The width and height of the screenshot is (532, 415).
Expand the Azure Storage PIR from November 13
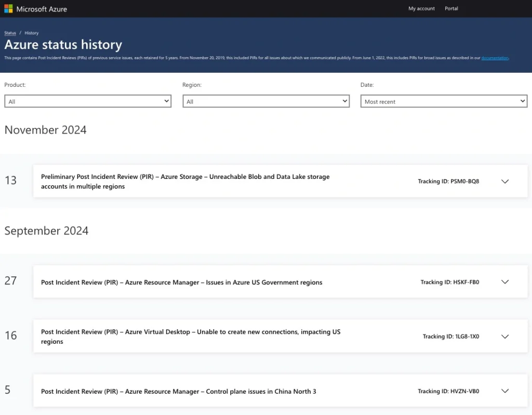(504, 181)
